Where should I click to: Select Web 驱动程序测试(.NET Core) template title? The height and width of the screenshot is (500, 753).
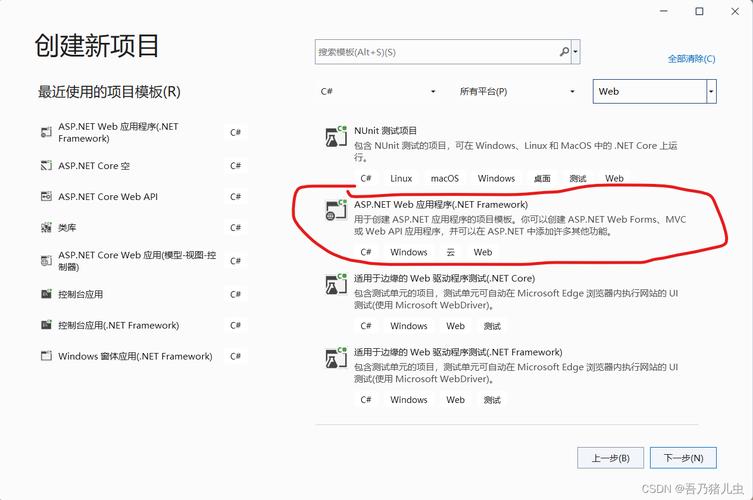[x=444, y=279]
